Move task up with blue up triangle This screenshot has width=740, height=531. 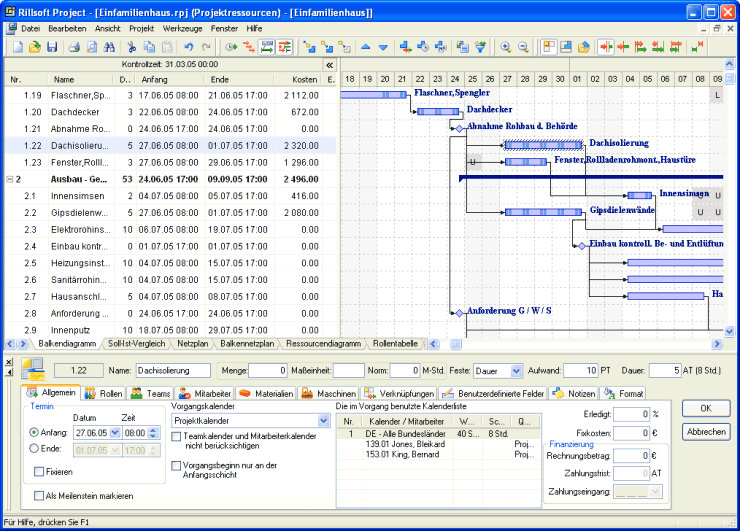tap(365, 47)
